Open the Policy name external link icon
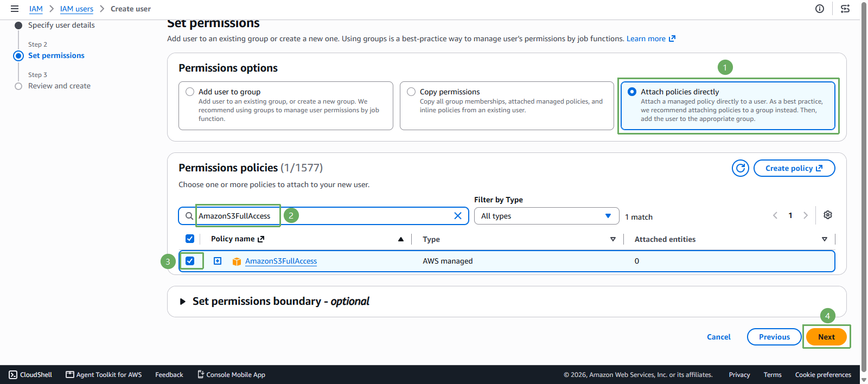The height and width of the screenshot is (384, 868). [x=261, y=239]
